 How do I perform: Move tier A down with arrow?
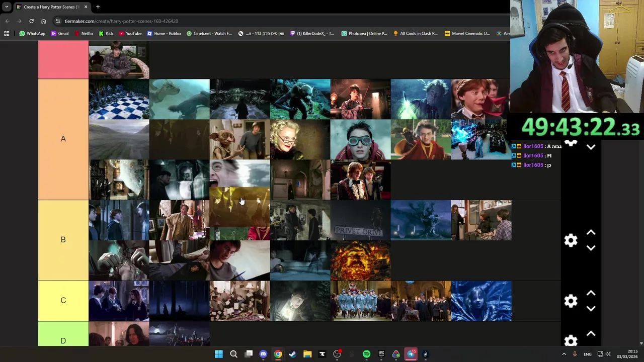tap(591, 147)
